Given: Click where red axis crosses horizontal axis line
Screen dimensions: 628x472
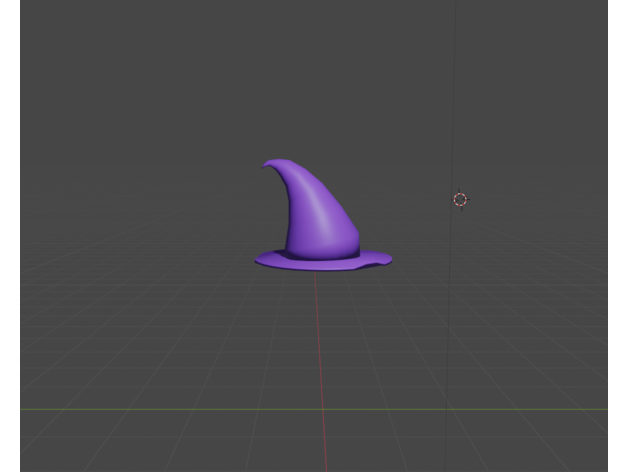Looking at the screenshot, I should [324, 409].
